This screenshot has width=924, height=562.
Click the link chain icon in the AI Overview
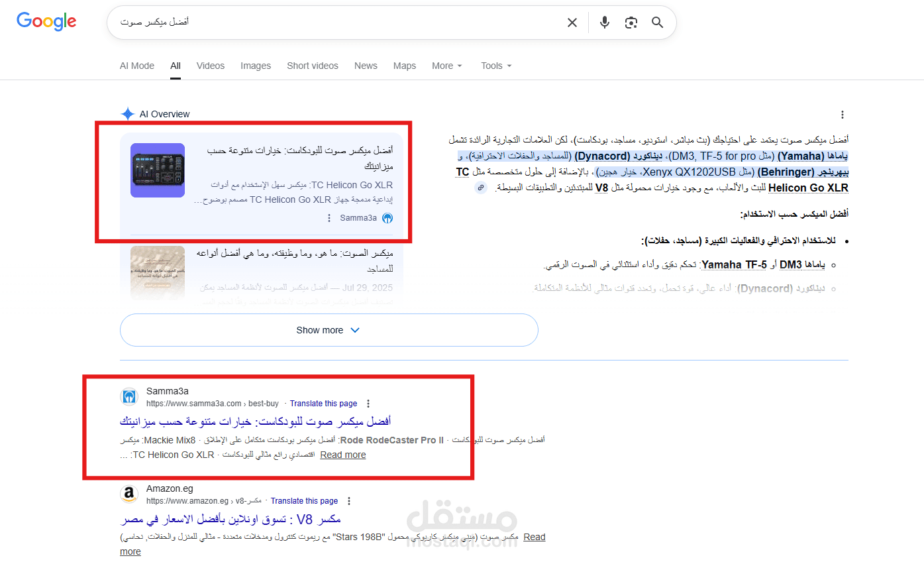click(481, 188)
